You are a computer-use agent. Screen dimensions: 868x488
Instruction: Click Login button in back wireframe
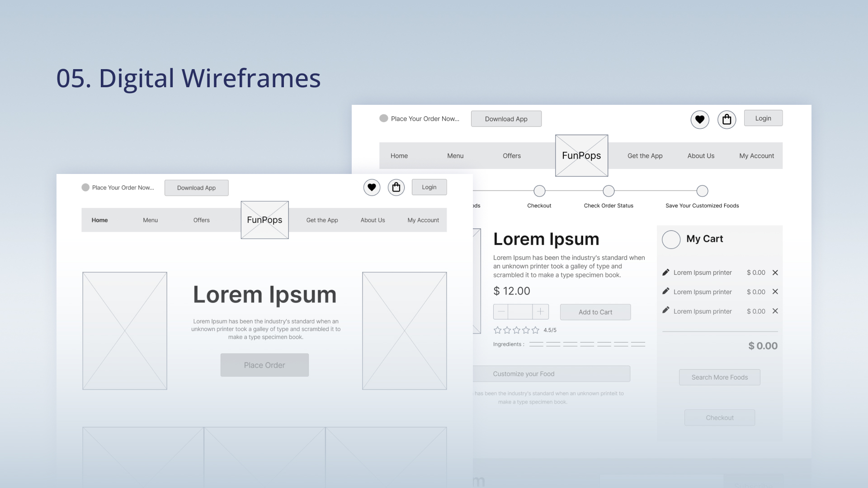[x=764, y=118]
